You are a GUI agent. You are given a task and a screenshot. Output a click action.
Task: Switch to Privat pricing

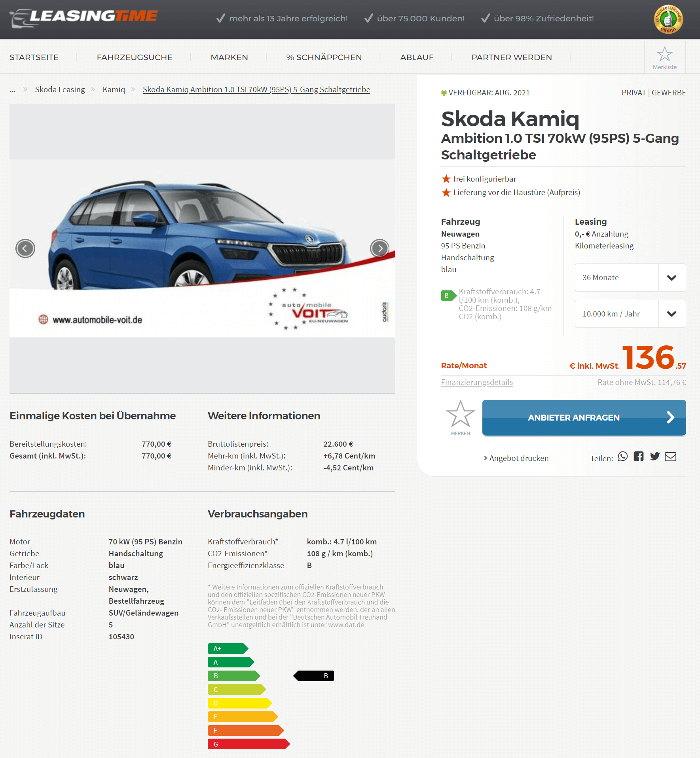tap(634, 93)
